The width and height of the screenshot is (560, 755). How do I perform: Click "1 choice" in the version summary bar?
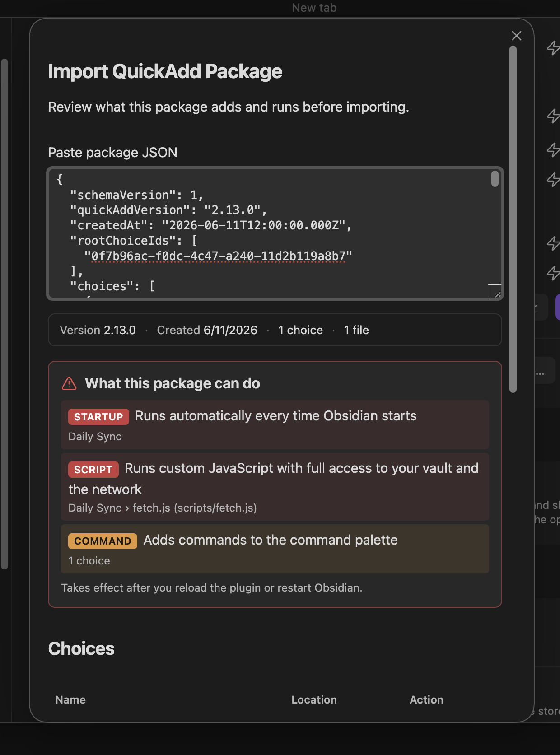tap(301, 330)
